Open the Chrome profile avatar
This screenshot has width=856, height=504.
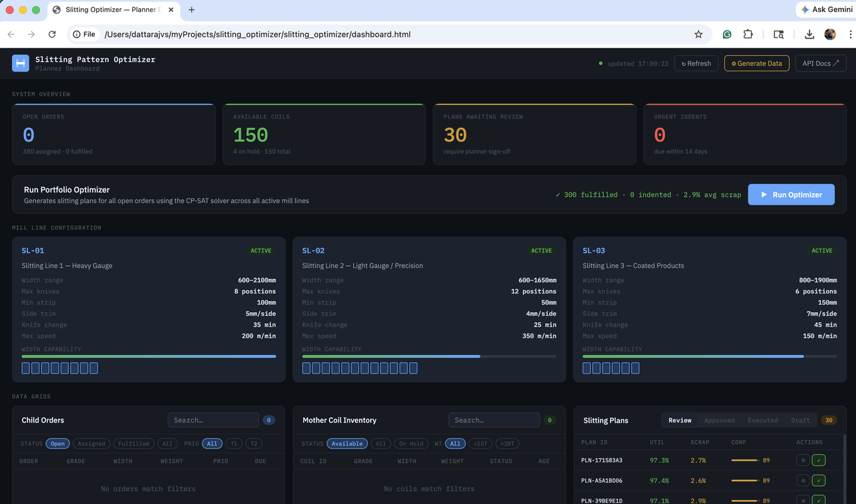click(x=830, y=34)
